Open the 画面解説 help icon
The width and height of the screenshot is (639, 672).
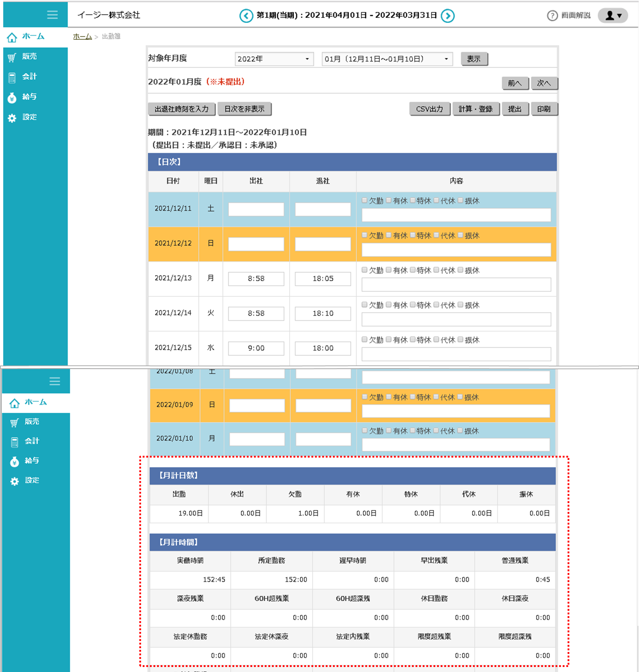pos(552,16)
